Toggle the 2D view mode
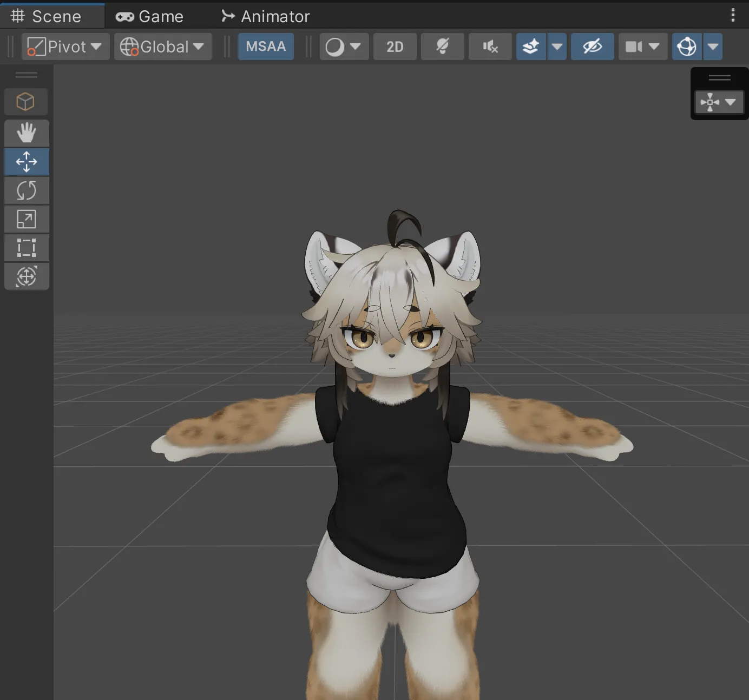 point(395,47)
